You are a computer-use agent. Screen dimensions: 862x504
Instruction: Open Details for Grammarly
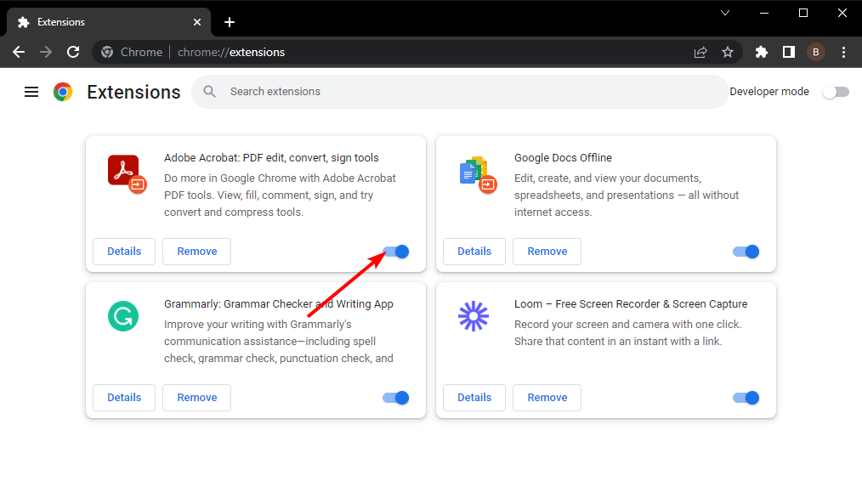(x=124, y=398)
